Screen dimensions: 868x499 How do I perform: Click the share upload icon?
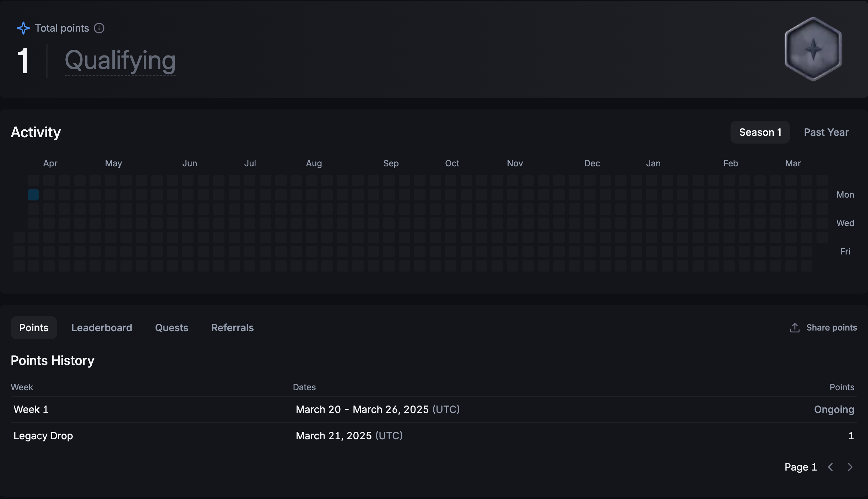pos(795,328)
